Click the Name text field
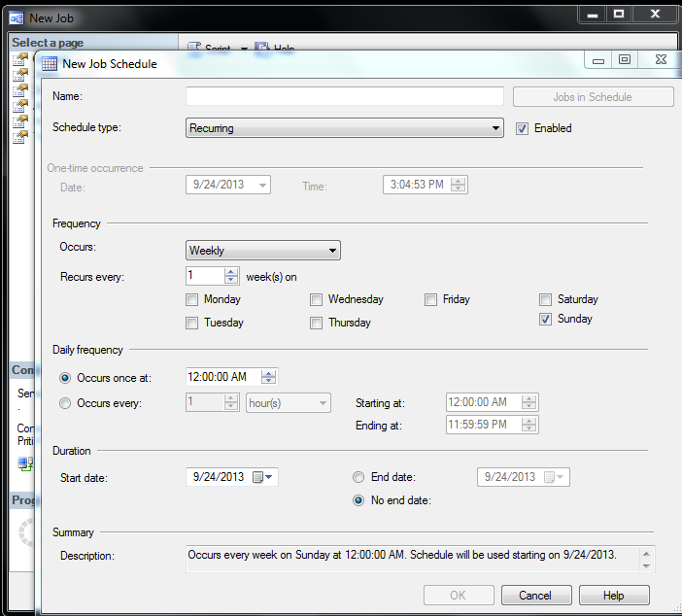Viewport: 682px width, 616px height. (344, 96)
